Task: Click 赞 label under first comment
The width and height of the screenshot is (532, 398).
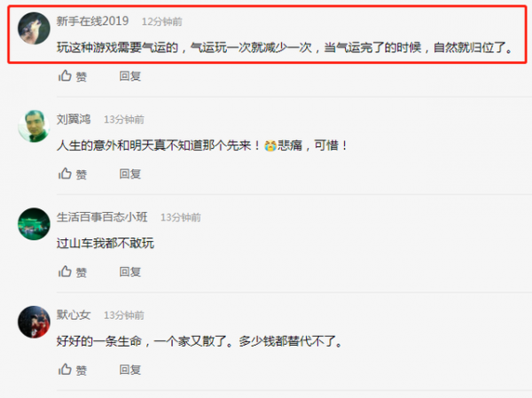Action: tap(82, 77)
